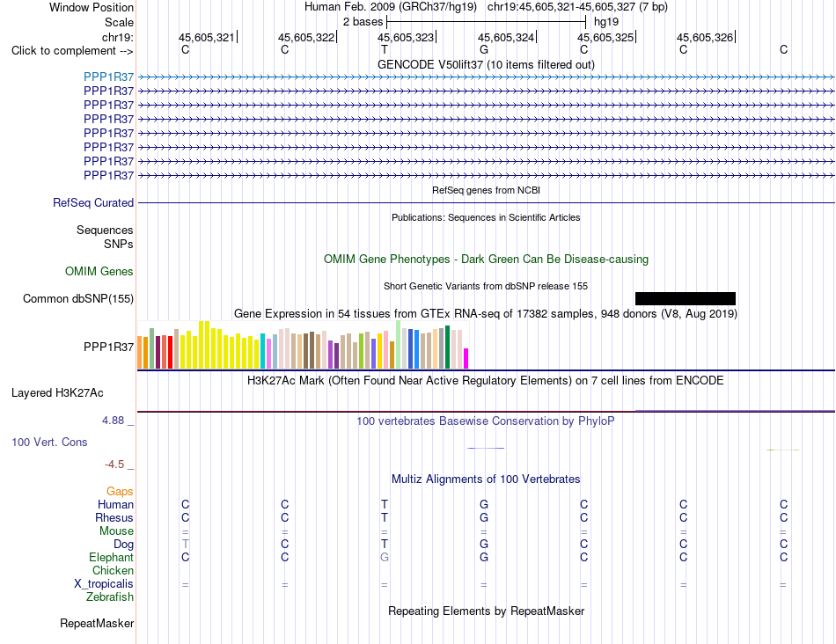
Task: Click the Rhesus species label
Action: 114,517
